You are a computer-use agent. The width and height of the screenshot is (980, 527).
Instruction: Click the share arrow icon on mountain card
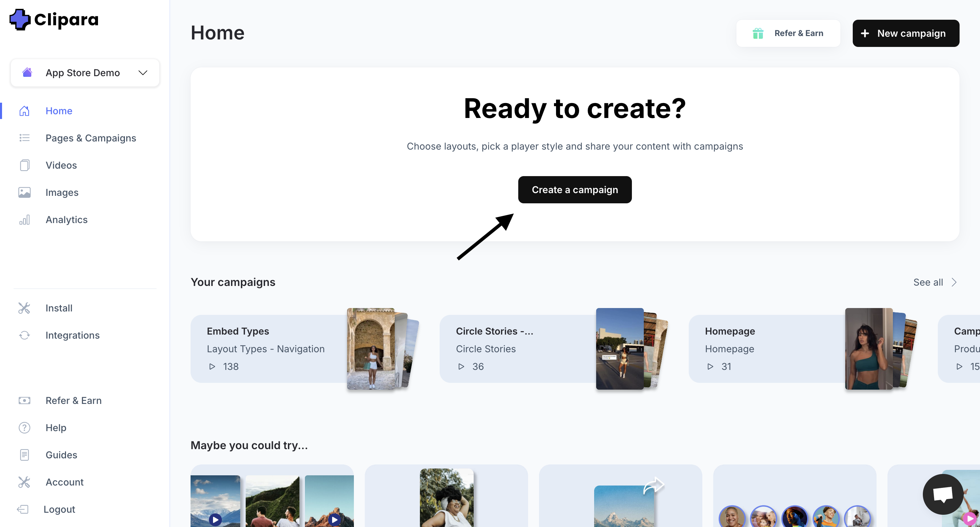(654, 486)
